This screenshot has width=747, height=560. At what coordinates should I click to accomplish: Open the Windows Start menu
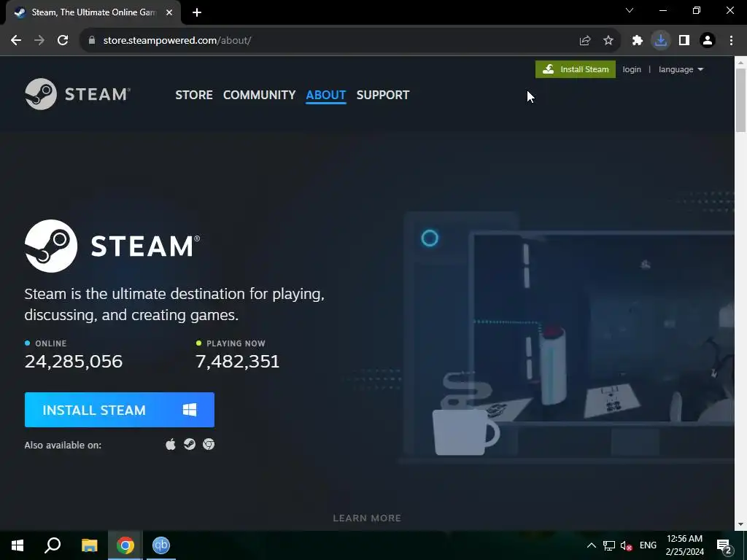click(18, 545)
